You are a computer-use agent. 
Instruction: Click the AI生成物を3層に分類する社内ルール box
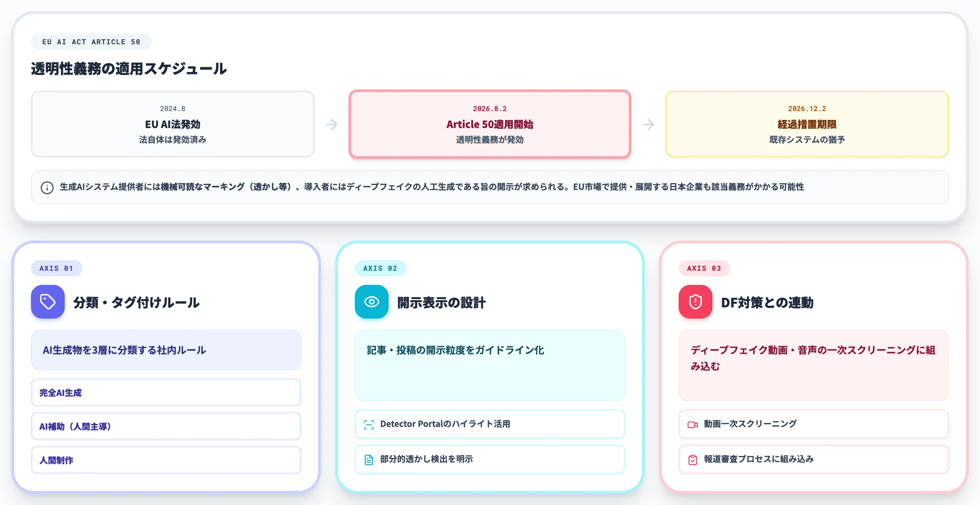click(x=166, y=350)
